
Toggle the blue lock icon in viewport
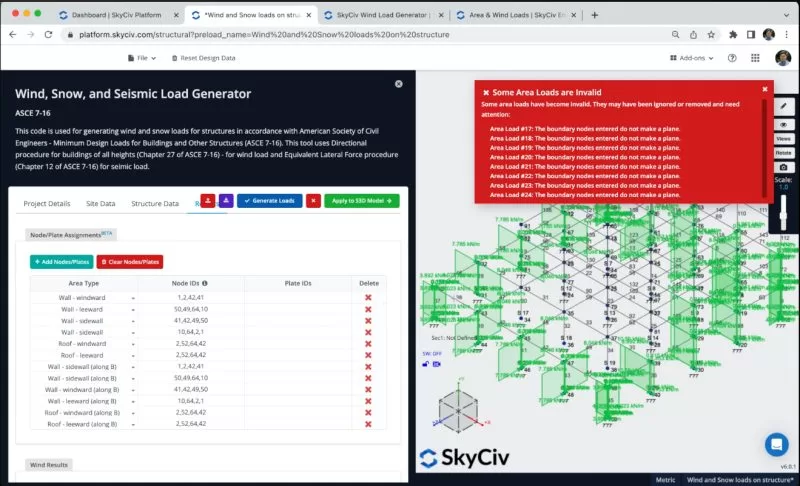point(426,364)
